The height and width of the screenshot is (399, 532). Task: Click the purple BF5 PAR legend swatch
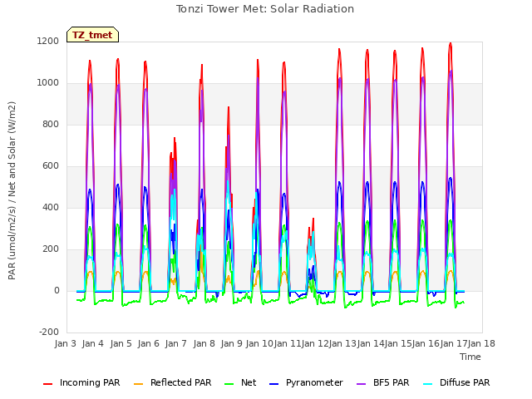pos(362,384)
